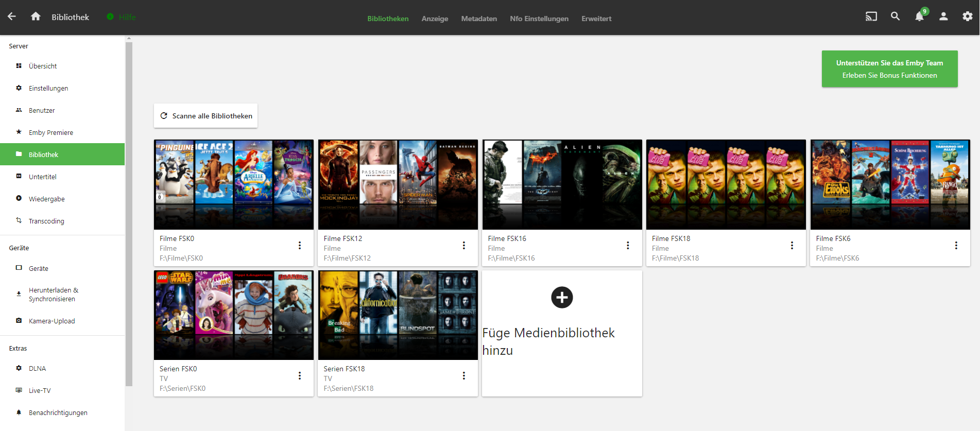
Task: Click the Filme FSK16 library thumbnail
Action: (562, 184)
